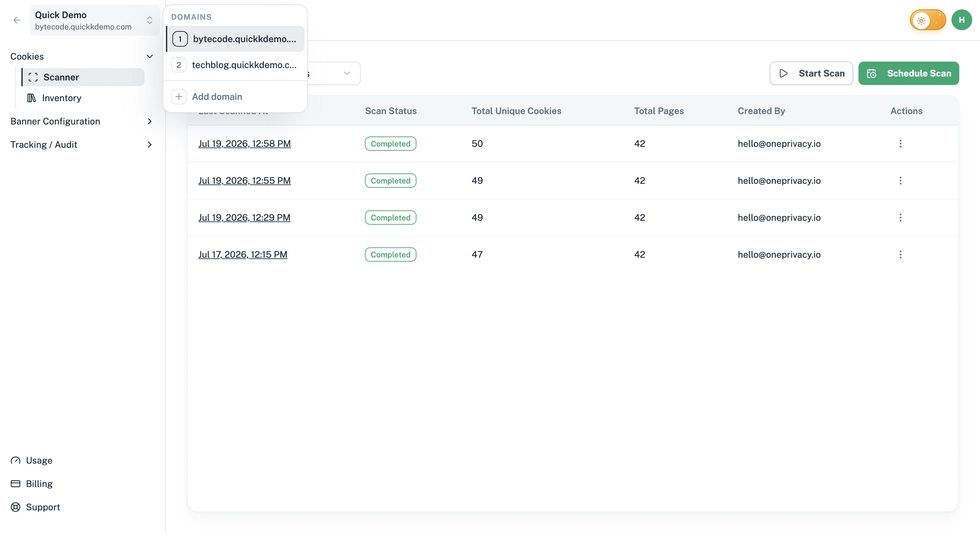Click the Start Scan button

(x=811, y=74)
